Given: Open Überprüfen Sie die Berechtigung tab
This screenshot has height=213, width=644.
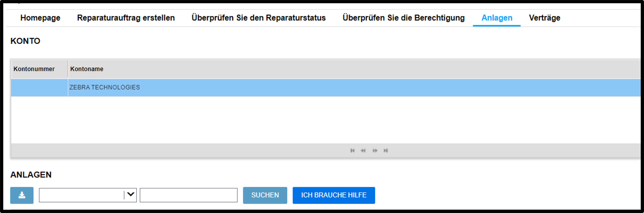Looking at the screenshot, I should click(404, 18).
